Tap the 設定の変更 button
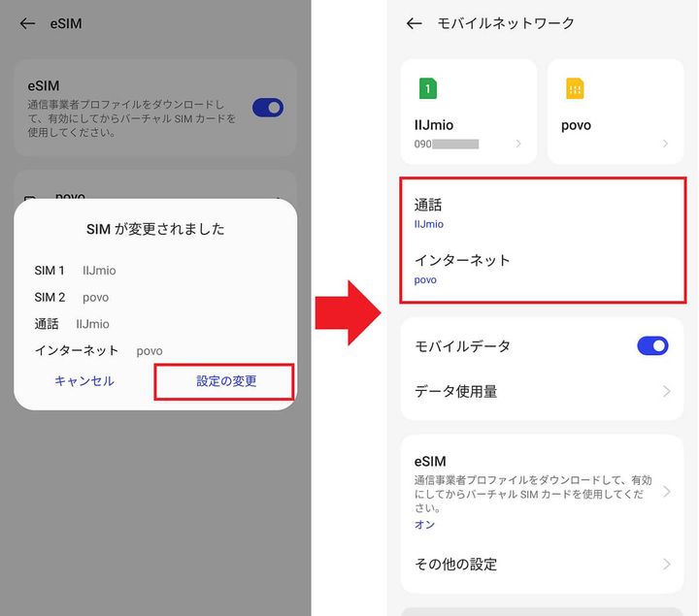This screenshot has height=616, width=699. click(224, 381)
